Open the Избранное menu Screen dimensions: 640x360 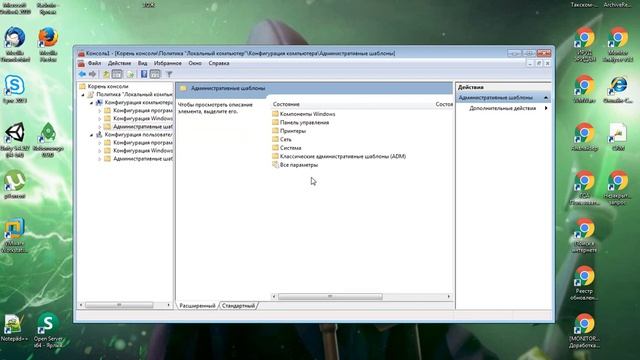[168, 63]
